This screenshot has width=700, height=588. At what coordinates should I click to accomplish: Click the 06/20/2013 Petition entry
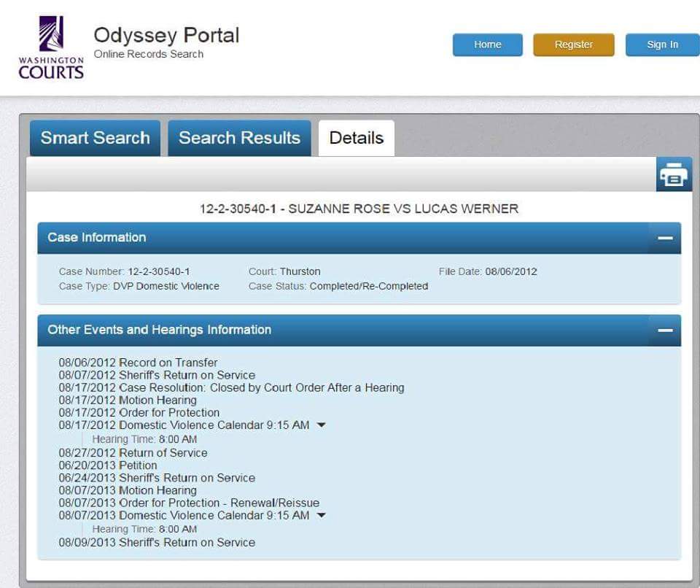tap(108, 465)
